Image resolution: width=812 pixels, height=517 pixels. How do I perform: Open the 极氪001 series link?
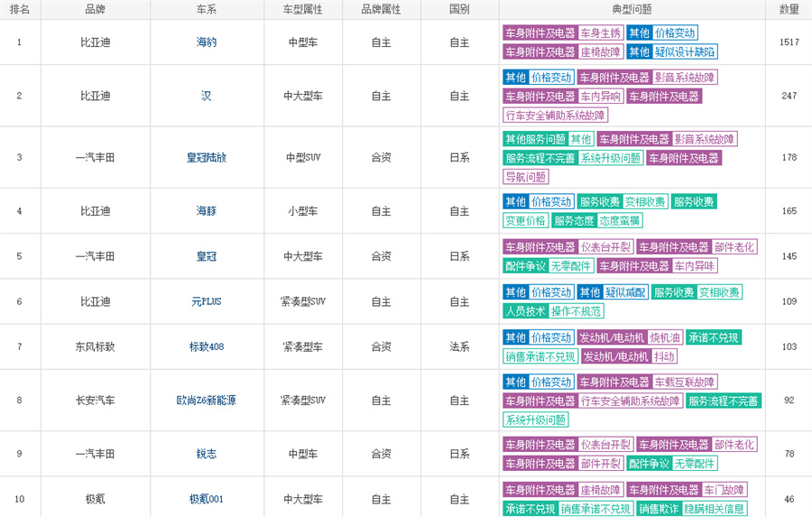(x=206, y=499)
